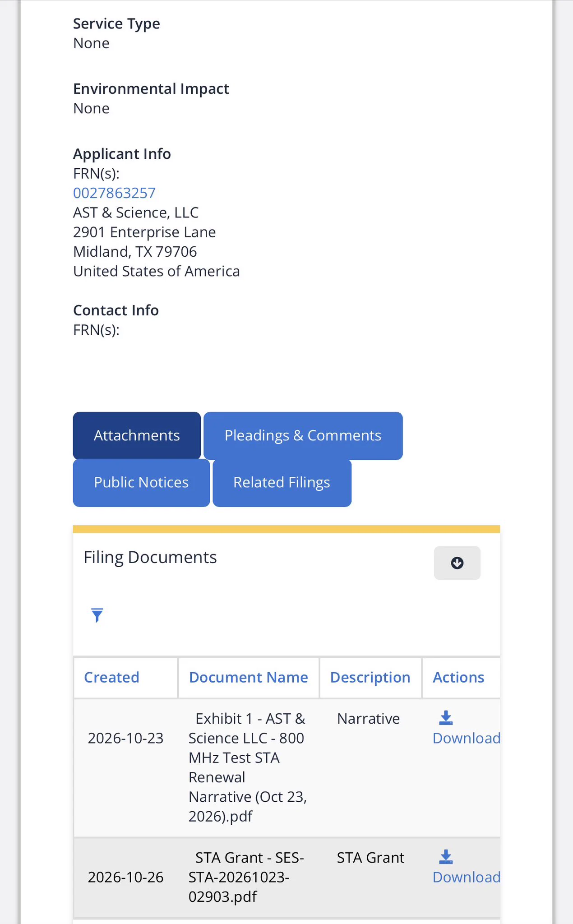Switch to Pleadings & Comments tab
Image resolution: width=573 pixels, height=924 pixels.
(303, 435)
